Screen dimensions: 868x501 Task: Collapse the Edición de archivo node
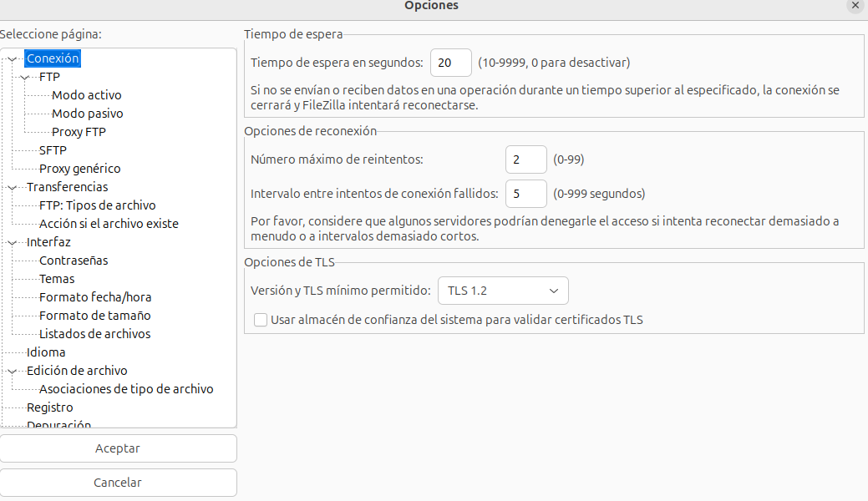pos(13,371)
